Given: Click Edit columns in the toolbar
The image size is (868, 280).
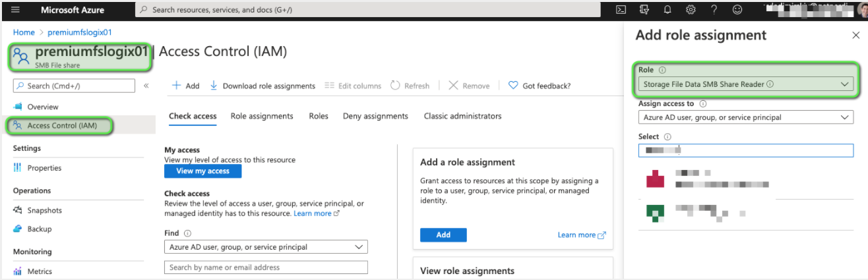Looking at the screenshot, I should (353, 86).
